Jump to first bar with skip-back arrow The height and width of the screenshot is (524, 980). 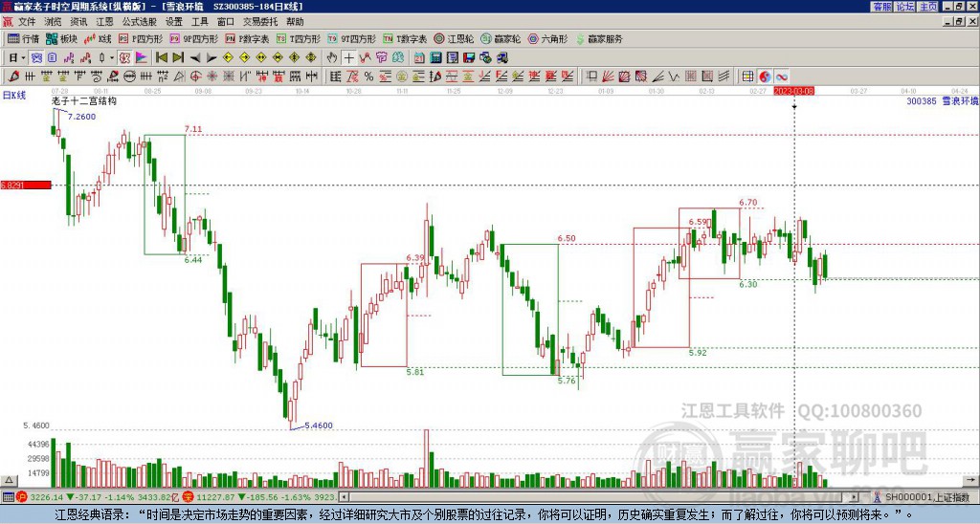coord(161,57)
